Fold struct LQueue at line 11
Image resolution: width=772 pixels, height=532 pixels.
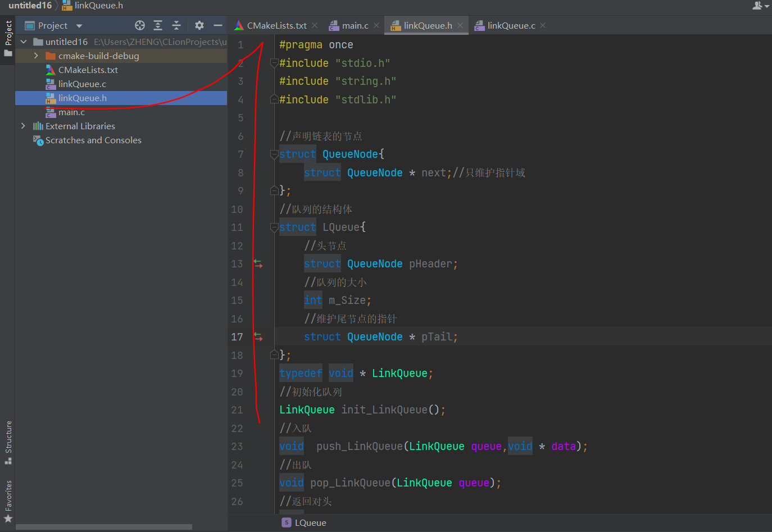pos(274,227)
